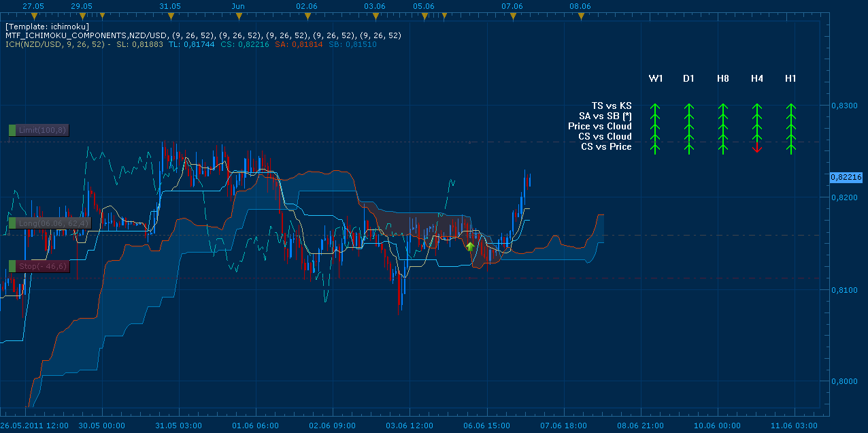This screenshot has height=433, width=868.
Task: Click the H1 timeframe column header
Action: 790,79
